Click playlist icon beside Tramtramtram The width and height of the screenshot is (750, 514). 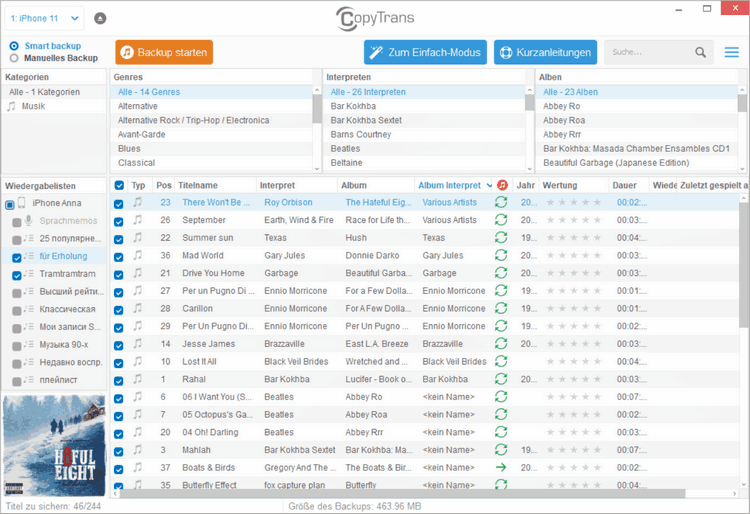(x=29, y=274)
